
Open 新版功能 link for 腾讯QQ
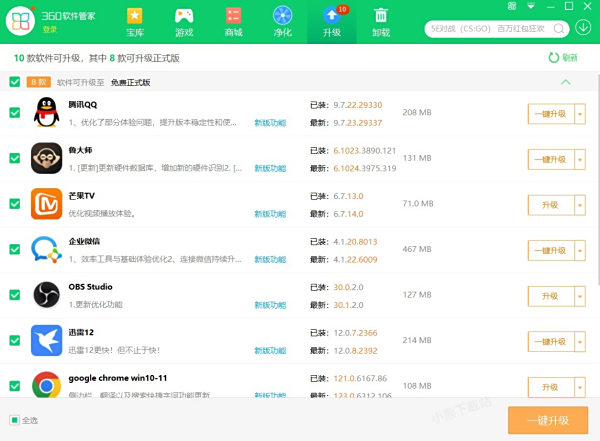point(270,123)
